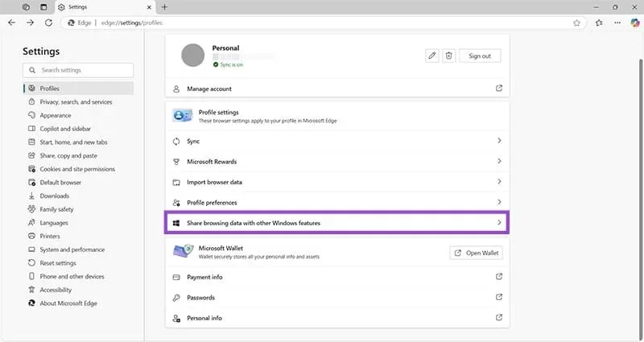Click the favorites star in address bar
The width and height of the screenshot is (644, 342).
click(576, 23)
